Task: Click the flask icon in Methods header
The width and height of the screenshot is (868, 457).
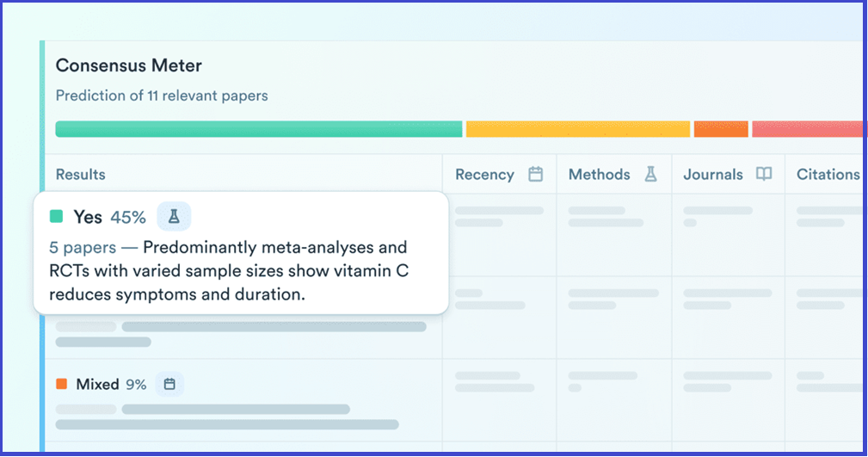Action: tap(650, 175)
